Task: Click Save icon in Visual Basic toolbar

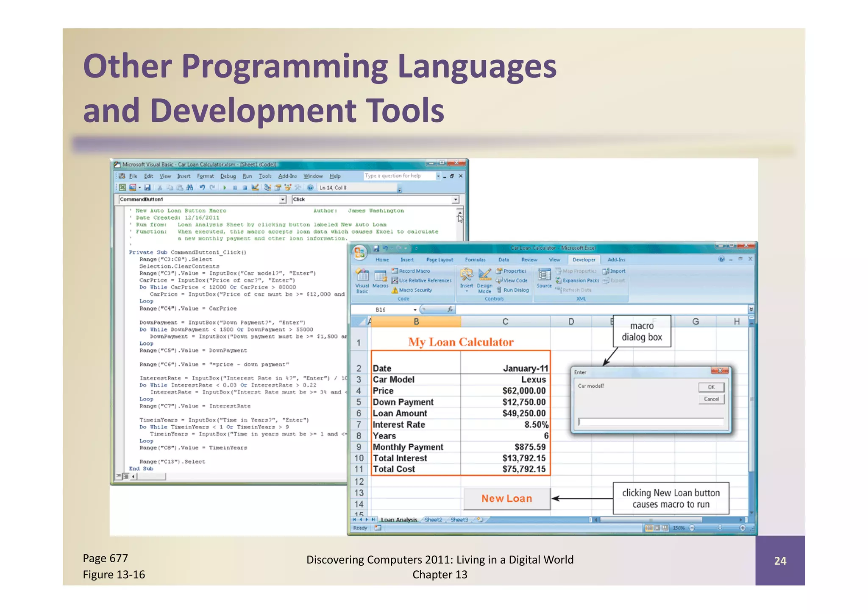Action: 147,187
